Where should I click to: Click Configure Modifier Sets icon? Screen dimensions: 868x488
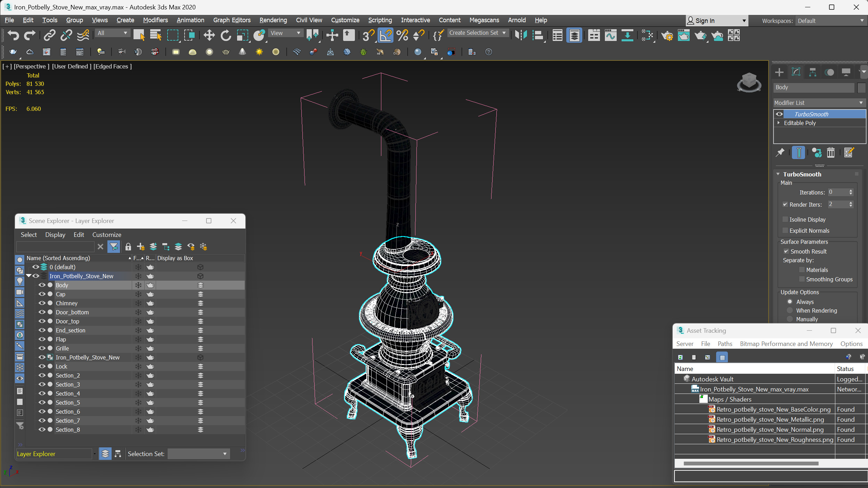(849, 152)
